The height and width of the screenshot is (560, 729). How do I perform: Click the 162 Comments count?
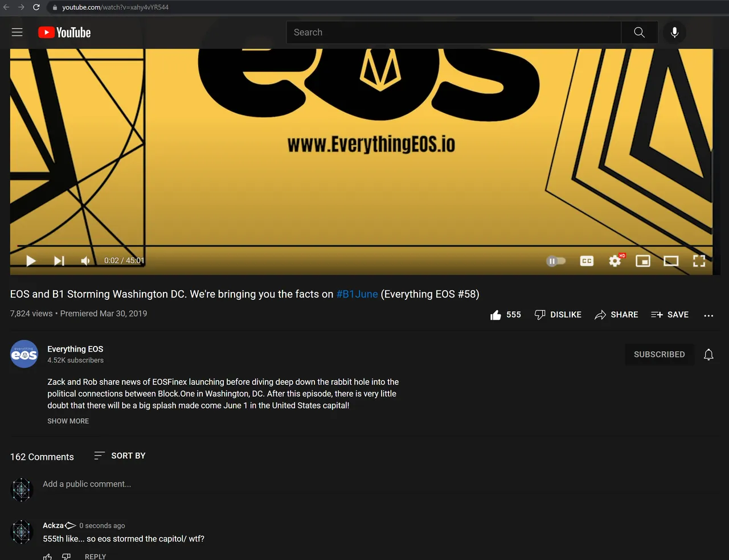tap(42, 457)
